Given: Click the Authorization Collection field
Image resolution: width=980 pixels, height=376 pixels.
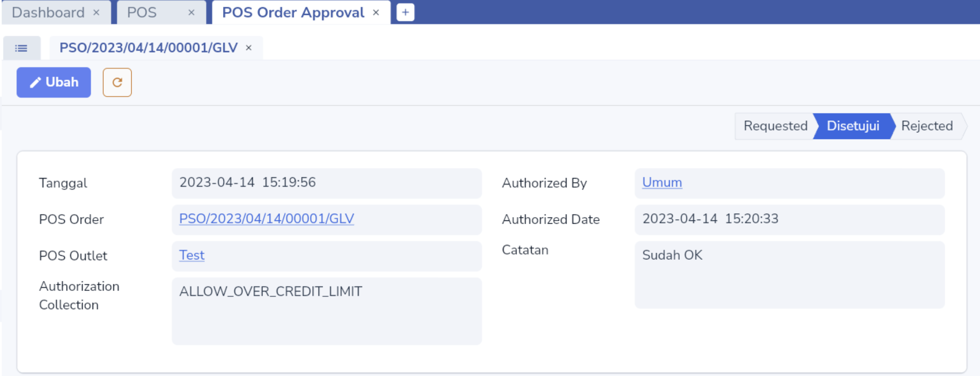Looking at the screenshot, I should coord(327,311).
